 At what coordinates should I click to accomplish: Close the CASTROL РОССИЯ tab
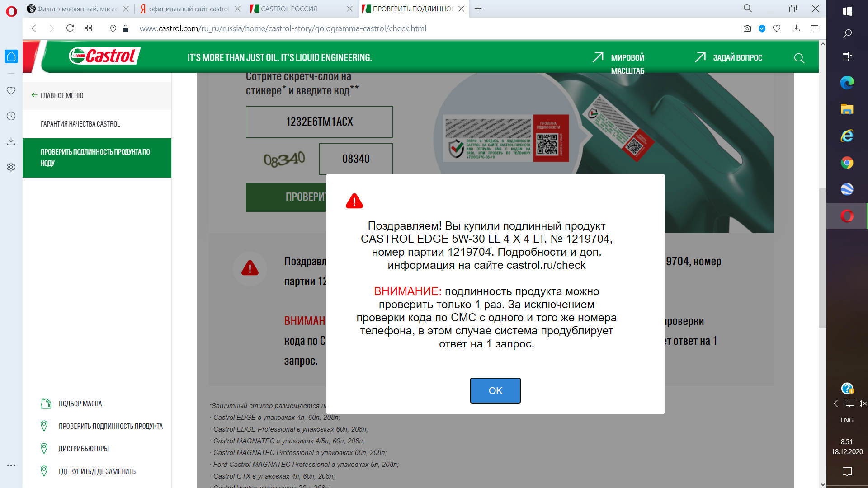[349, 9]
